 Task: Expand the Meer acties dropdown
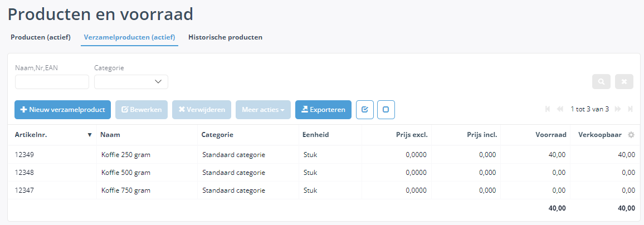click(x=264, y=110)
